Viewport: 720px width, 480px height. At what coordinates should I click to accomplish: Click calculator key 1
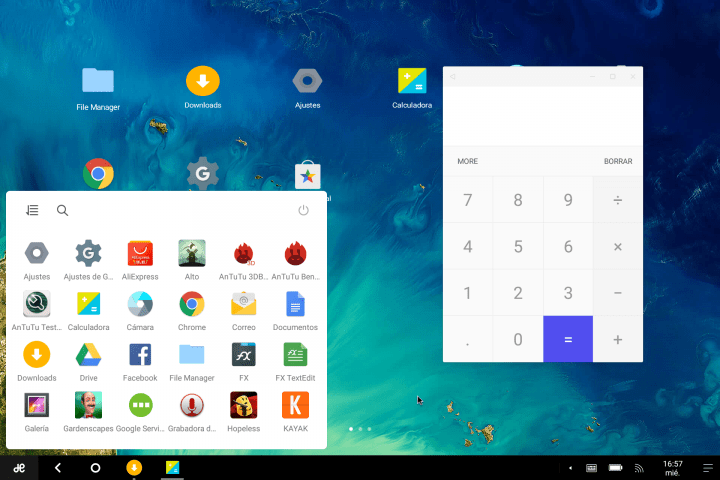pyautogui.click(x=467, y=293)
